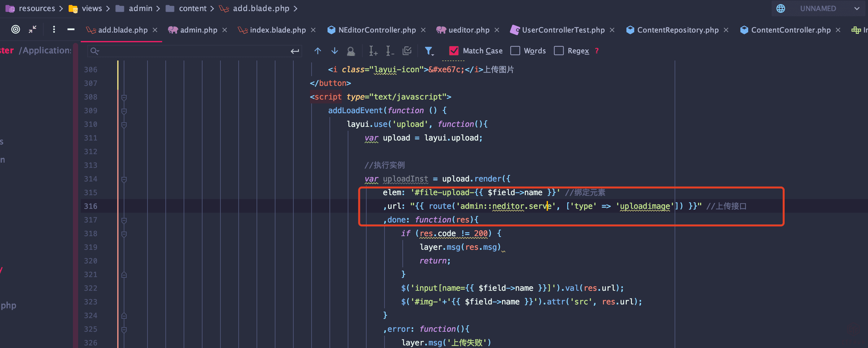Collapse the fold marker at line 317
868x348 pixels.
pyautogui.click(x=124, y=220)
